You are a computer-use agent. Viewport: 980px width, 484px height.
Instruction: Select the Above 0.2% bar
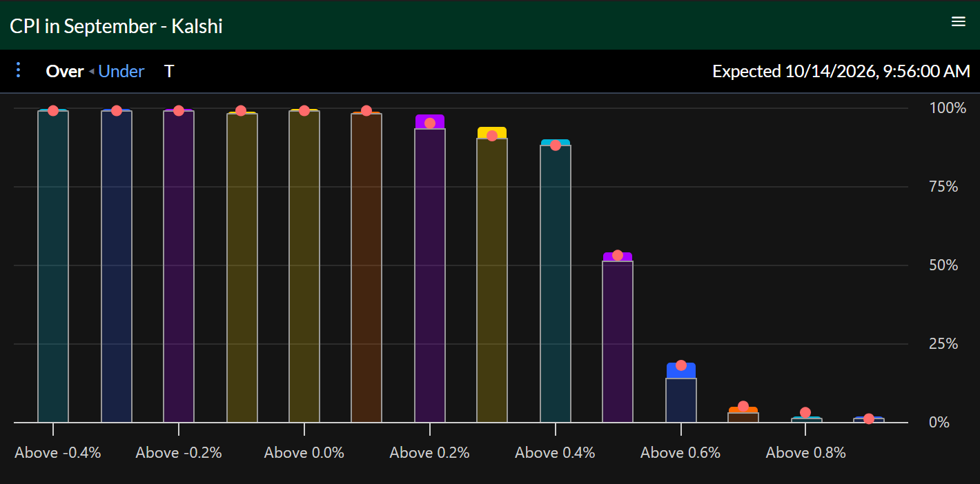point(430,269)
